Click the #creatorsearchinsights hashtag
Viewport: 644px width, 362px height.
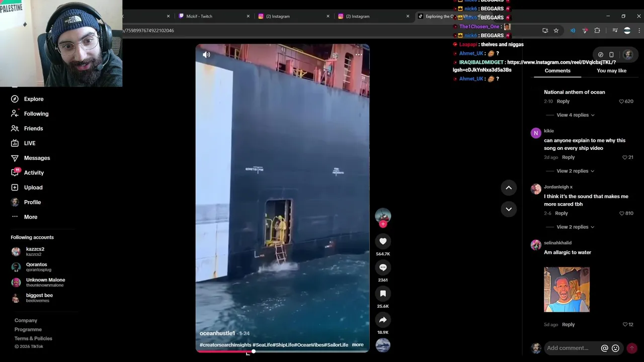tap(225, 345)
